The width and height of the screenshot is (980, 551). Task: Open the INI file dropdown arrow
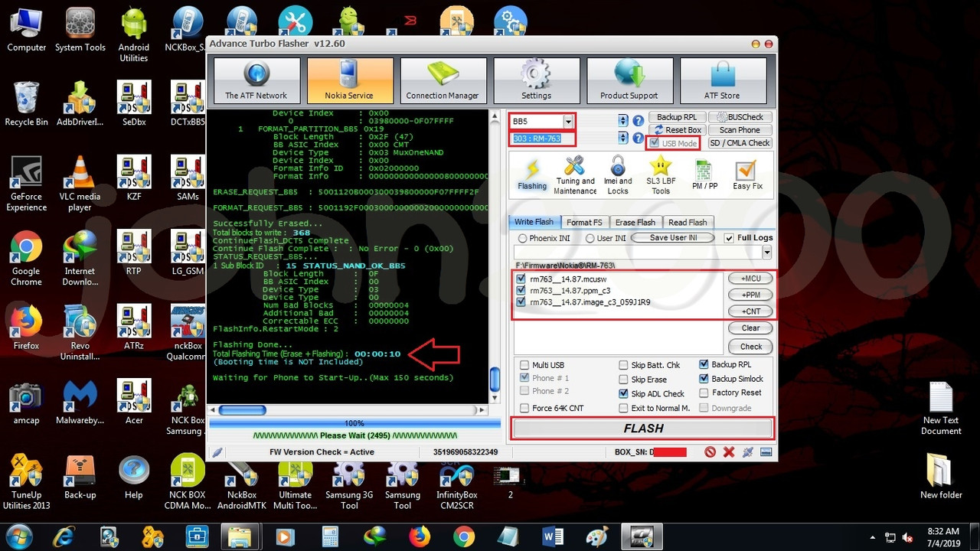(x=766, y=253)
